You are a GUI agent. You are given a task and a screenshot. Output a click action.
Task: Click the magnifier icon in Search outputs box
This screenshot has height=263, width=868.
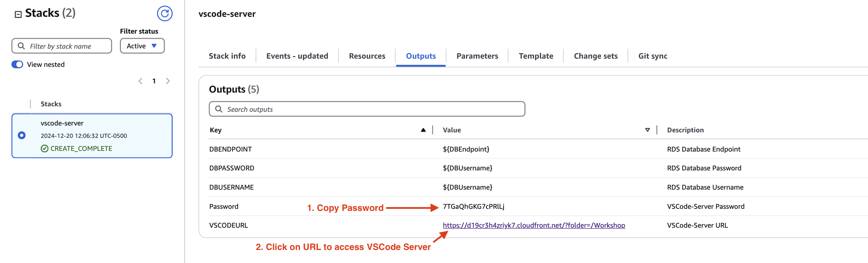click(x=219, y=109)
